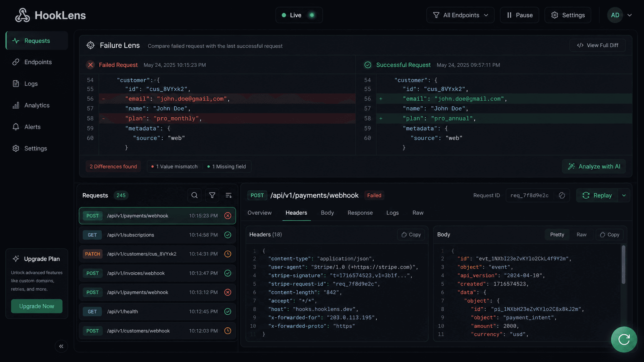Select the 1 Missing field chip
This screenshot has width=644, height=362.
[226, 167]
